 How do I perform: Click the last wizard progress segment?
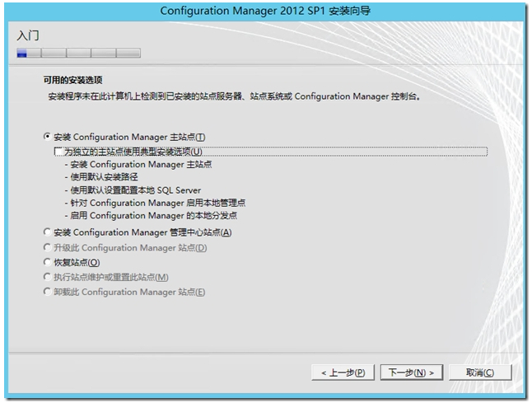(x=128, y=53)
